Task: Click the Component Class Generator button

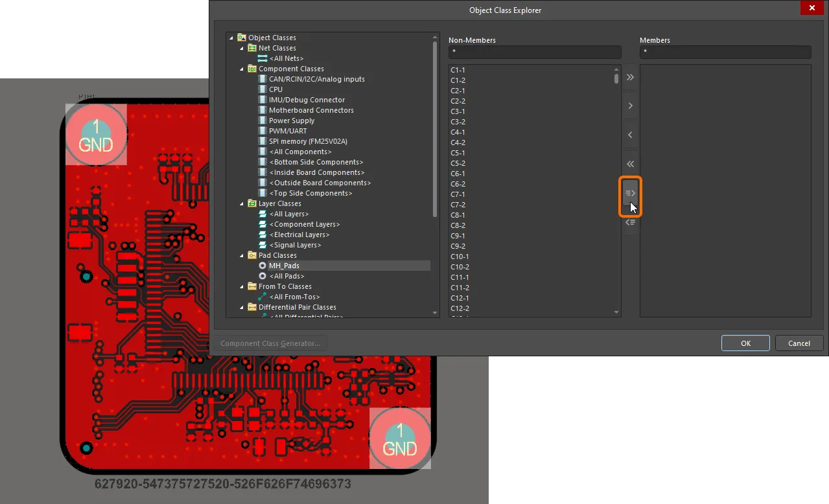Action: pyautogui.click(x=270, y=343)
